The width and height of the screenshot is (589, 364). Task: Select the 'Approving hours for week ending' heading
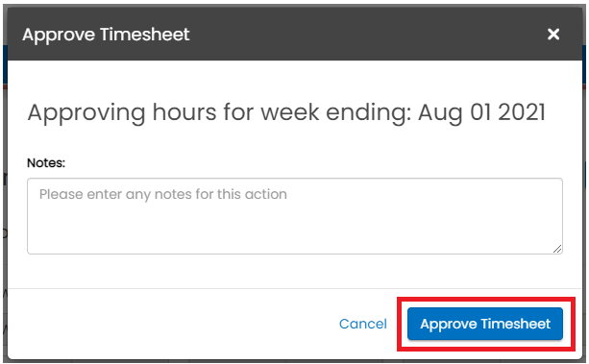pos(286,112)
